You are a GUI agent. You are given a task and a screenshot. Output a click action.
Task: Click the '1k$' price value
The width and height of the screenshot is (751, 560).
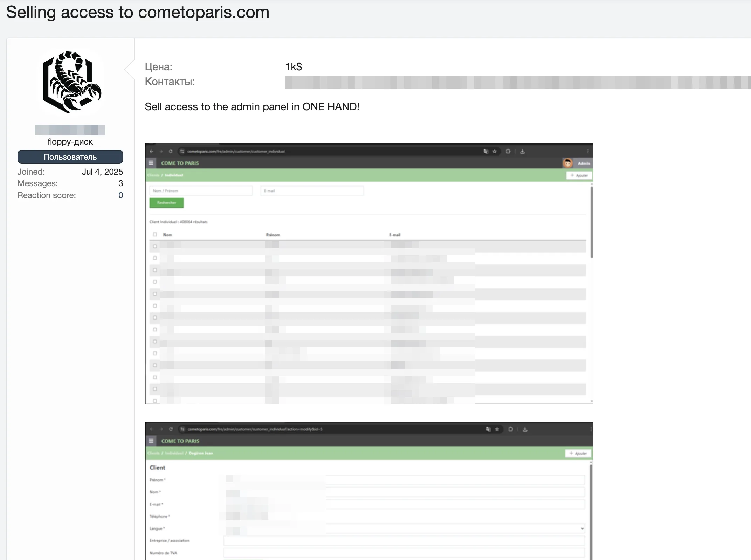tap(294, 66)
